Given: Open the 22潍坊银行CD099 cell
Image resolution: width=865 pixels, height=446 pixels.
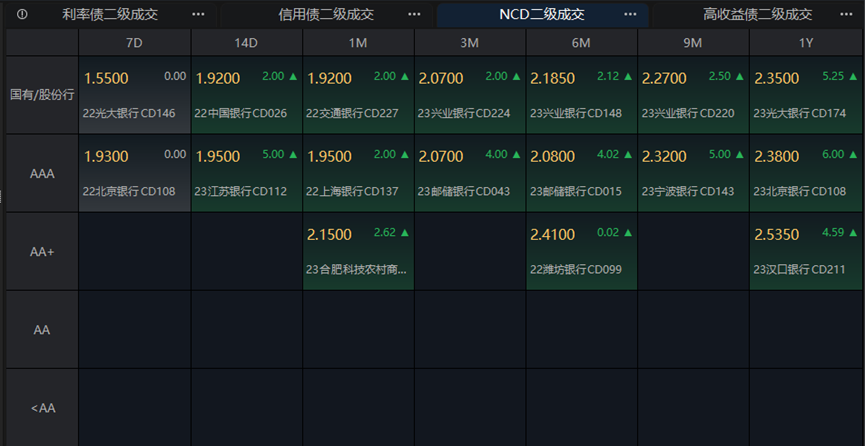Looking at the screenshot, I should (581, 252).
